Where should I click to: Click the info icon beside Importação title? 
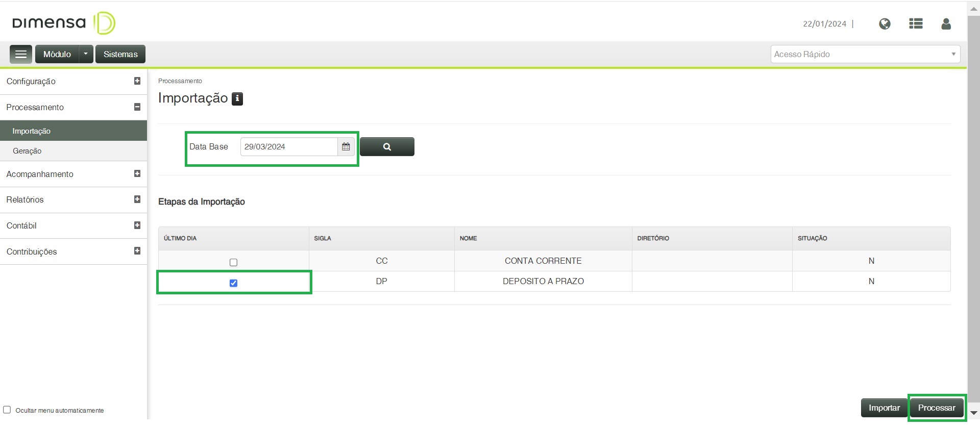click(237, 98)
